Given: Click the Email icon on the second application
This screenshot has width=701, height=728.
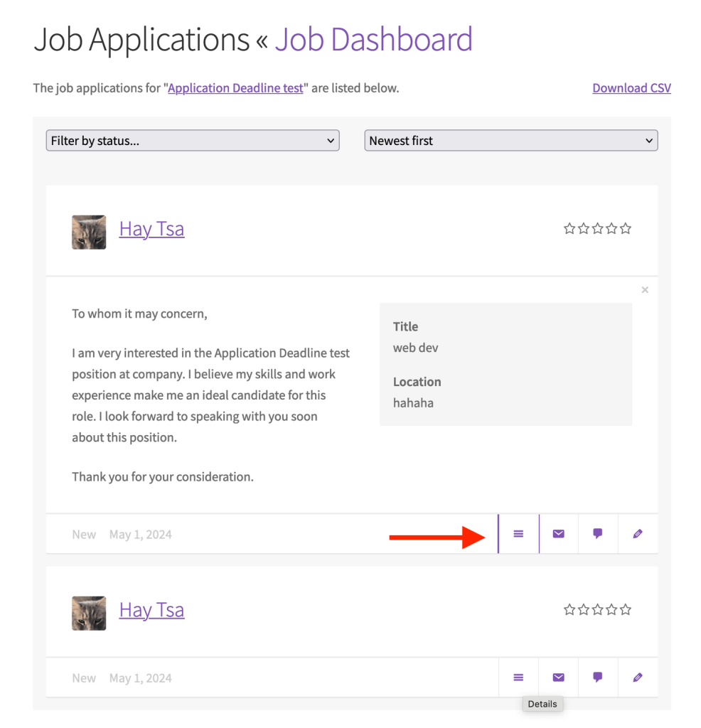Looking at the screenshot, I should click(558, 678).
